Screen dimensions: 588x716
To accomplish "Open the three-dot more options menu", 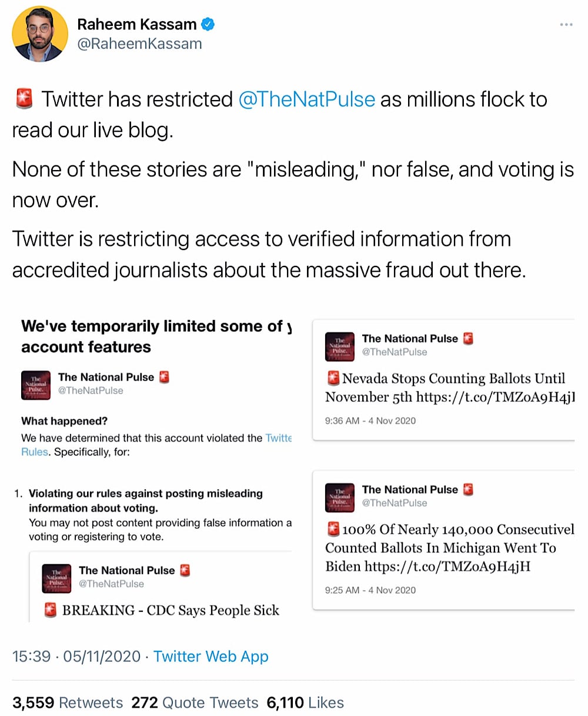I will [566, 25].
